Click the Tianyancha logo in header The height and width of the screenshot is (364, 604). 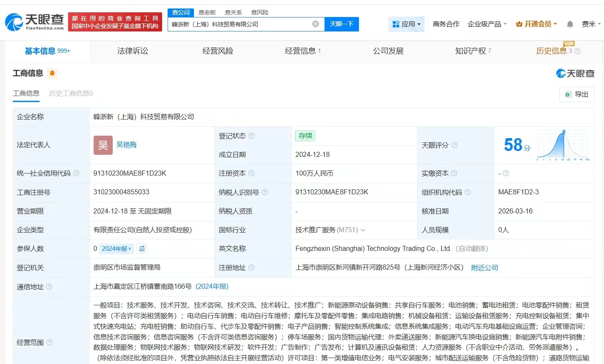click(35, 22)
